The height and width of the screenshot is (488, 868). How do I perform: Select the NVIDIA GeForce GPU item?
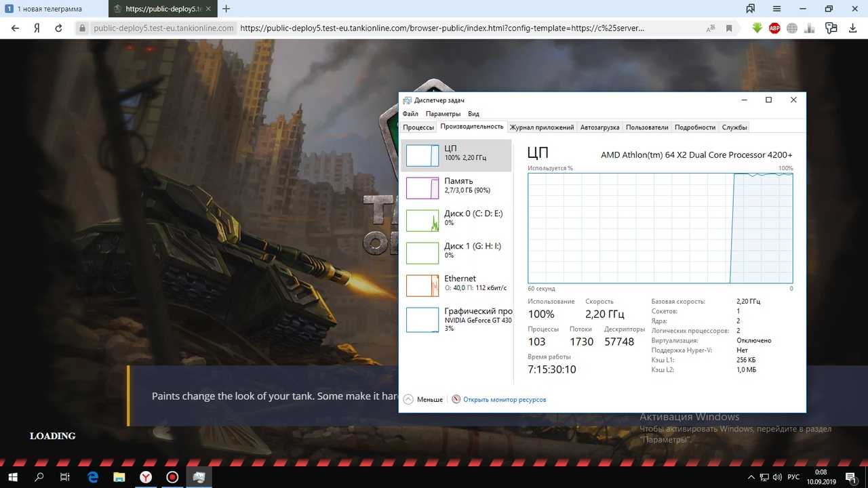pyautogui.click(x=456, y=319)
